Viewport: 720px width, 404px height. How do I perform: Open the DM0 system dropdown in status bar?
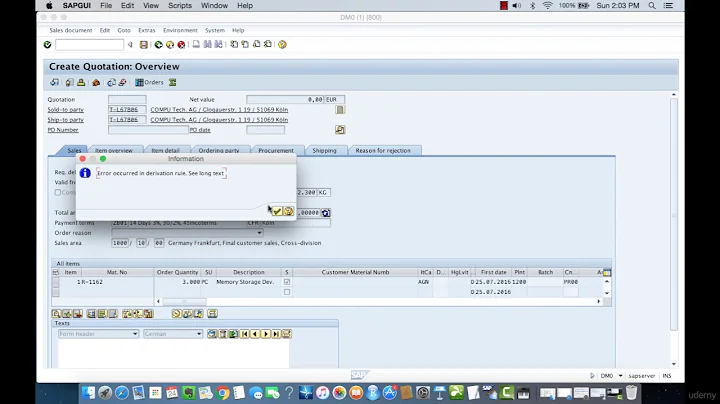pos(620,376)
